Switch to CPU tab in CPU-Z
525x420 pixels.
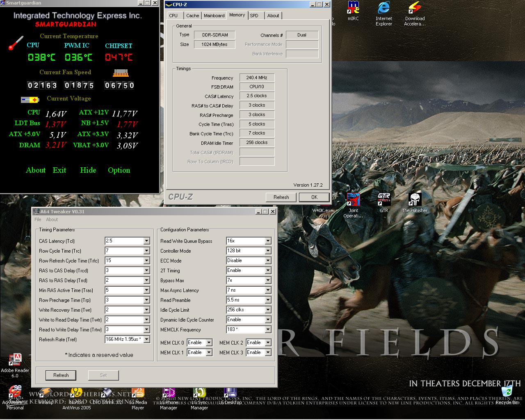point(173,16)
